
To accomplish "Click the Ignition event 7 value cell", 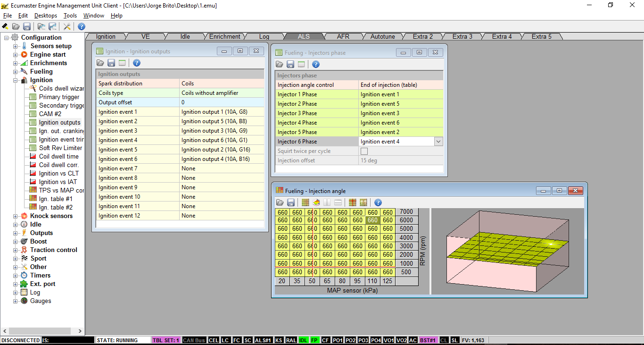I will click(222, 168).
